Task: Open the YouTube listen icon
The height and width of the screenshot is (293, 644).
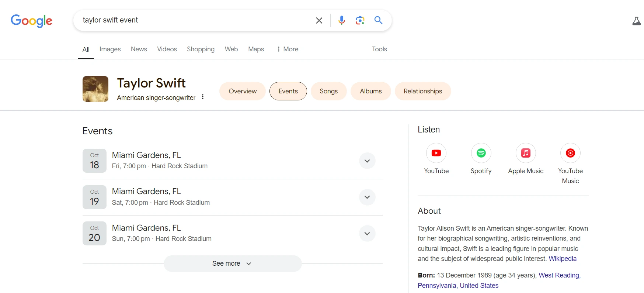Action: tap(436, 153)
